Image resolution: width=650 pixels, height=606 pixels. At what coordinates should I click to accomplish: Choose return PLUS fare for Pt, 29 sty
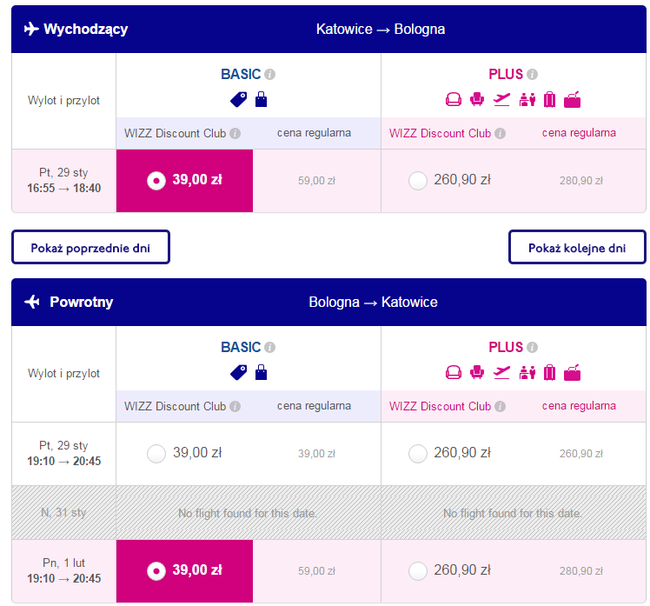pyautogui.click(x=418, y=453)
